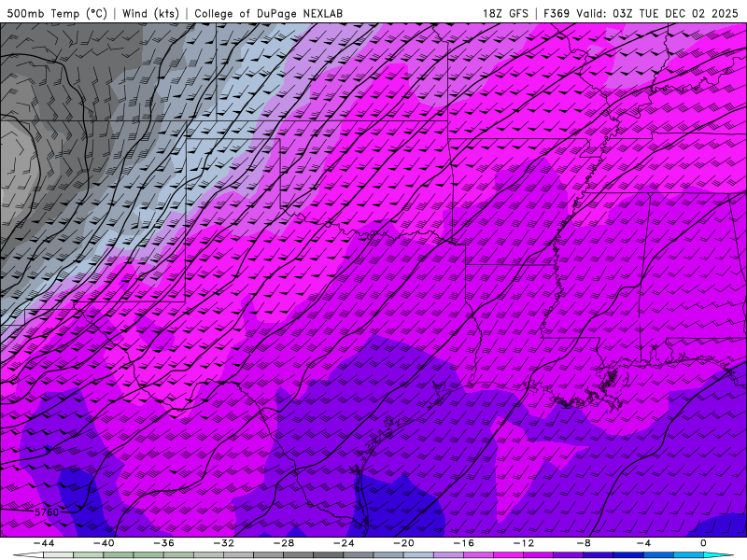Click the '-28' colorbar tick label
This screenshot has height=560, width=747.
pyautogui.click(x=284, y=543)
